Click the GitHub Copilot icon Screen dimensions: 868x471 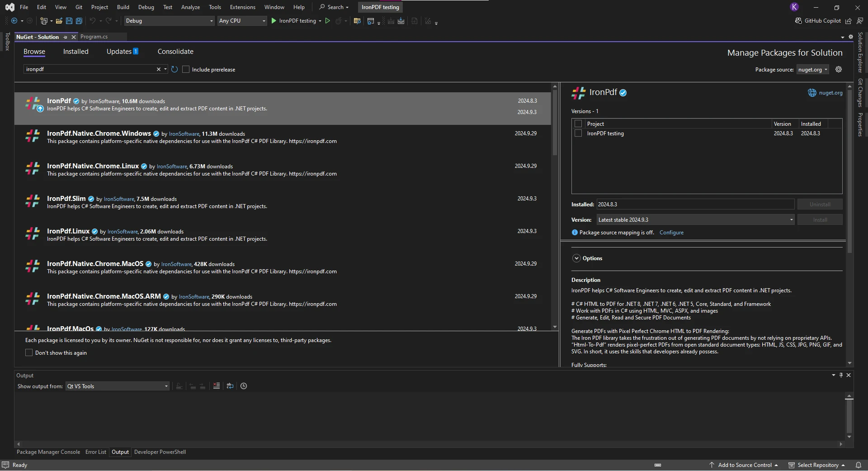click(798, 21)
